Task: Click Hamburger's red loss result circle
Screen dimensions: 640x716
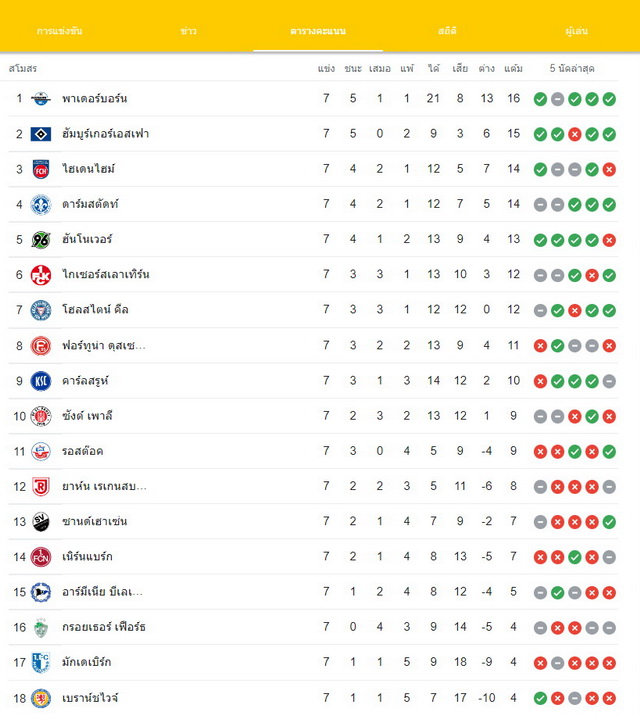Action: coord(575,134)
